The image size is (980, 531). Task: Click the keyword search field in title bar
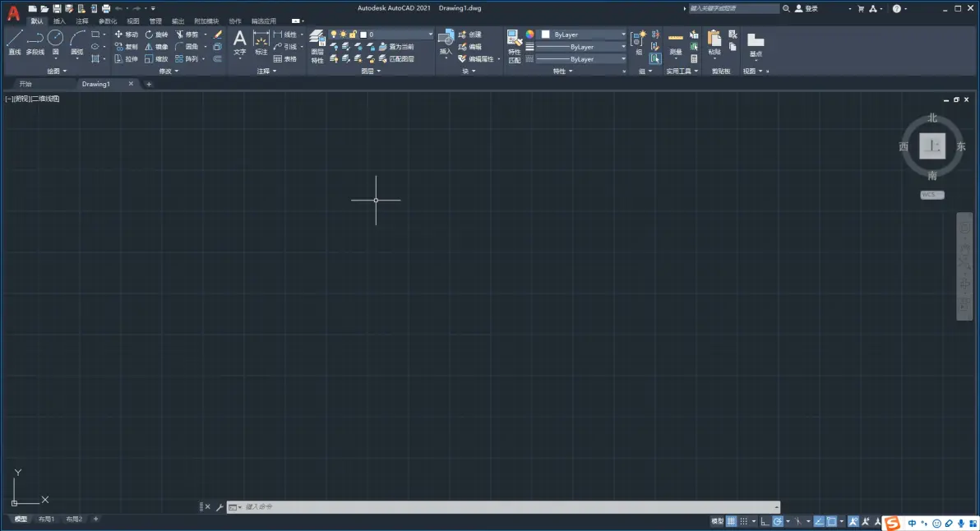click(x=733, y=9)
